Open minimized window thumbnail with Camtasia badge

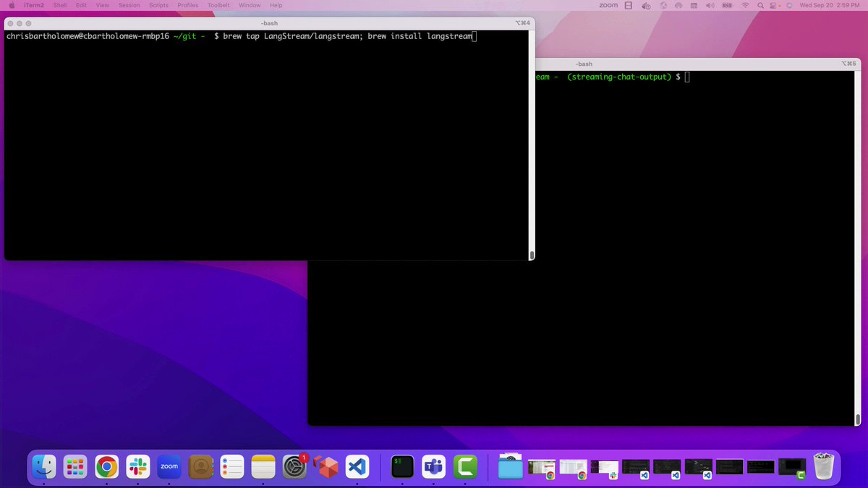pos(792,468)
